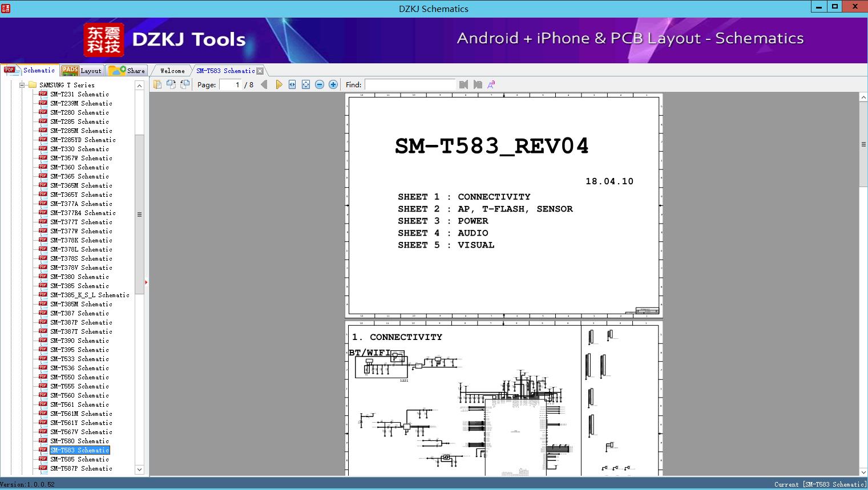The image size is (868, 490).
Task: Open SM-T385_K_S_L Schematic
Action: coord(90,295)
